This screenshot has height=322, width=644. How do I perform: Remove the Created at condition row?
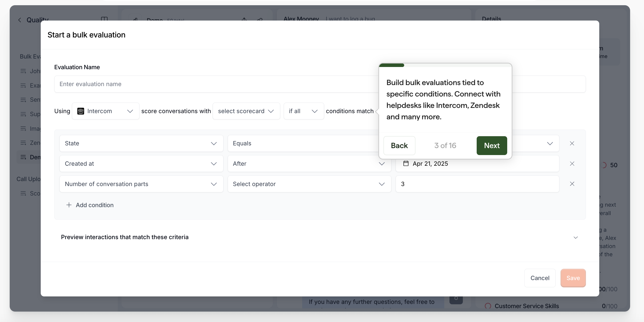572,164
